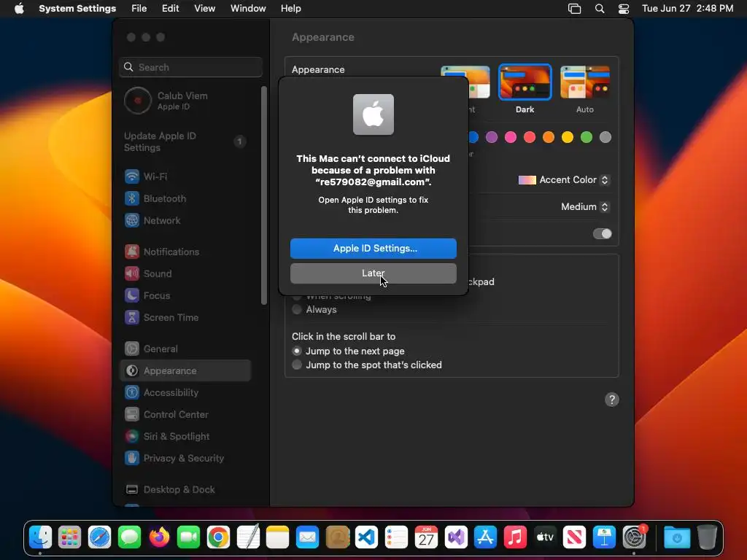This screenshot has height=560, width=747.
Task: Click the Apple ID Settings… button
Action: pyautogui.click(x=373, y=249)
